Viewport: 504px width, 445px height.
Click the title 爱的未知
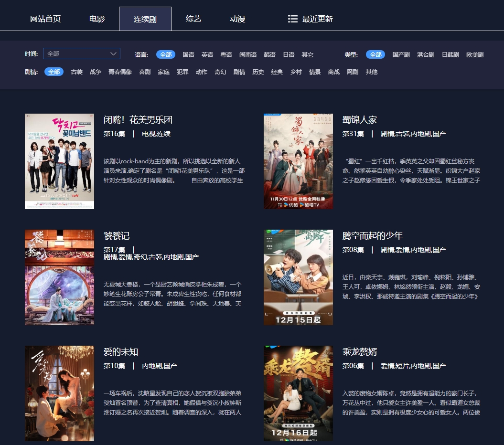click(x=121, y=352)
